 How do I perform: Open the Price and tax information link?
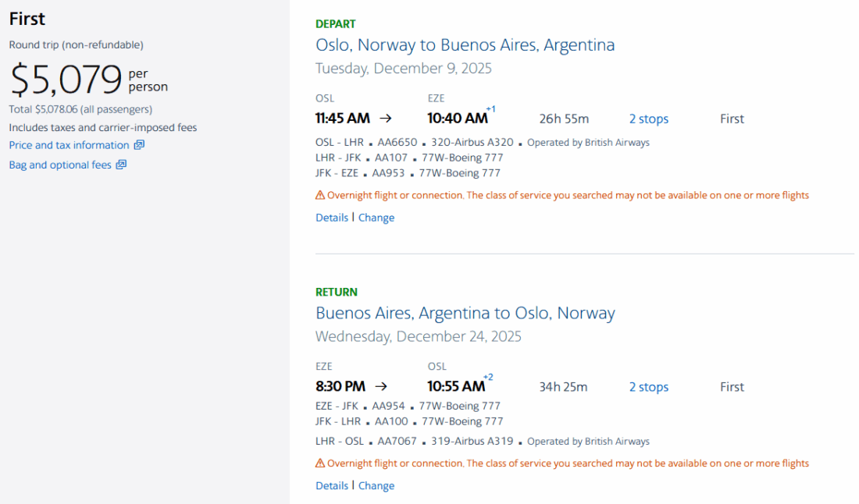(x=69, y=145)
